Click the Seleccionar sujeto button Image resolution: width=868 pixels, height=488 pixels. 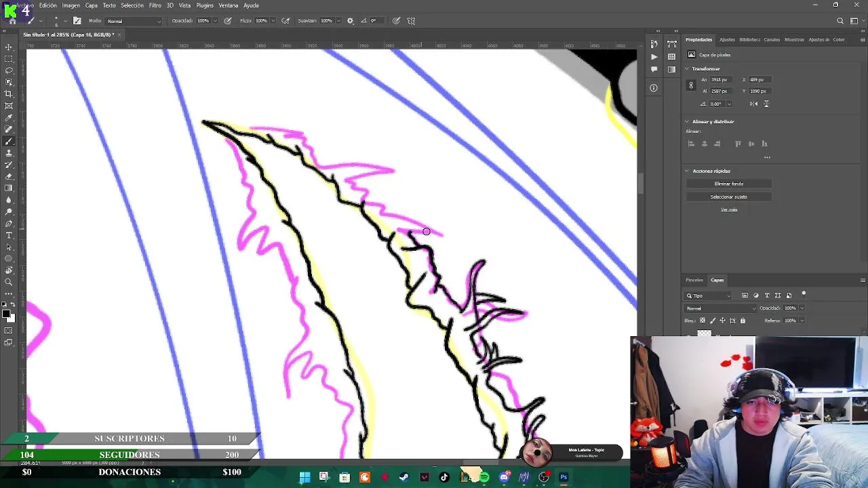coord(729,197)
